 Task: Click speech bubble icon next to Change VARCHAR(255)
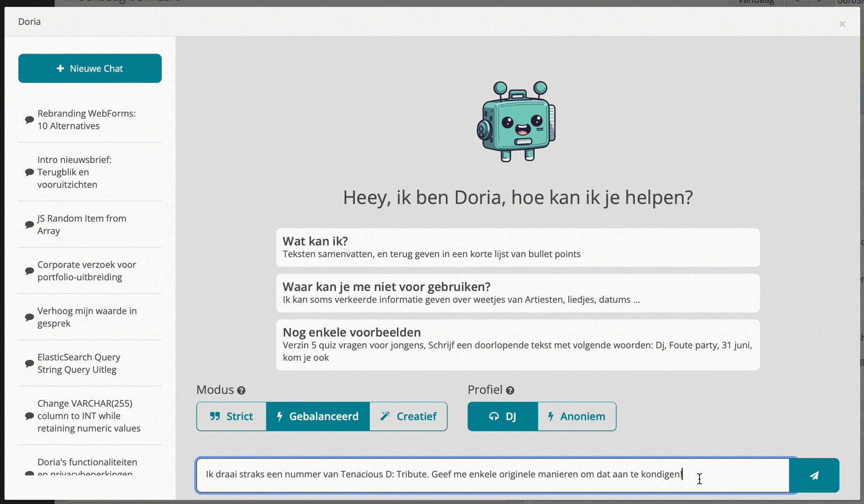point(29,416)
